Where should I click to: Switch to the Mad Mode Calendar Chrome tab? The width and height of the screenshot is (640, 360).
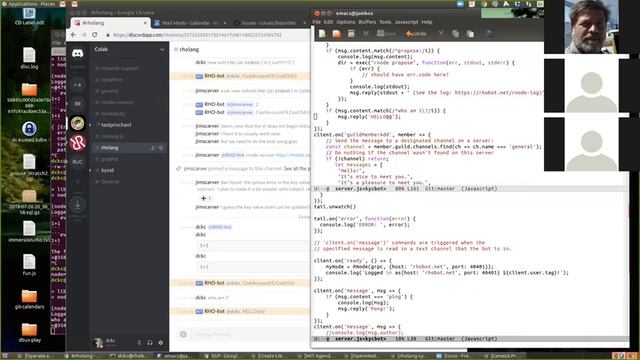[190, 23]
